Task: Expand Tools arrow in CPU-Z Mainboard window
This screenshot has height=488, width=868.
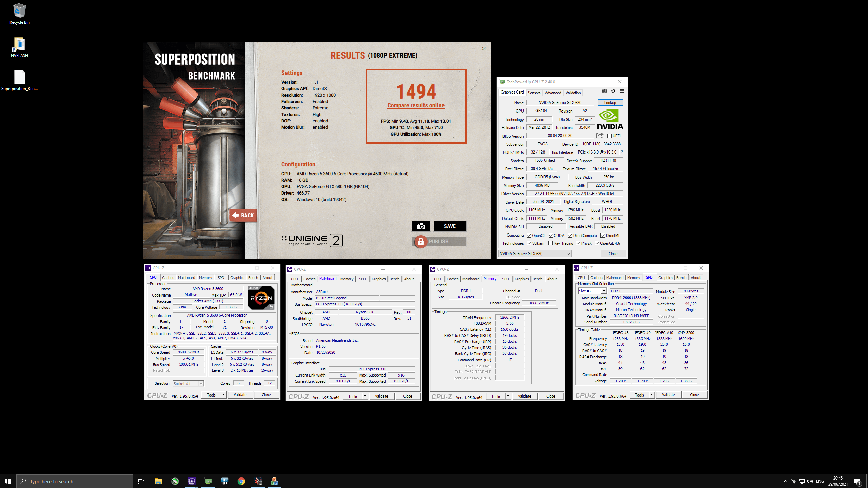Action: coord(365,396)
